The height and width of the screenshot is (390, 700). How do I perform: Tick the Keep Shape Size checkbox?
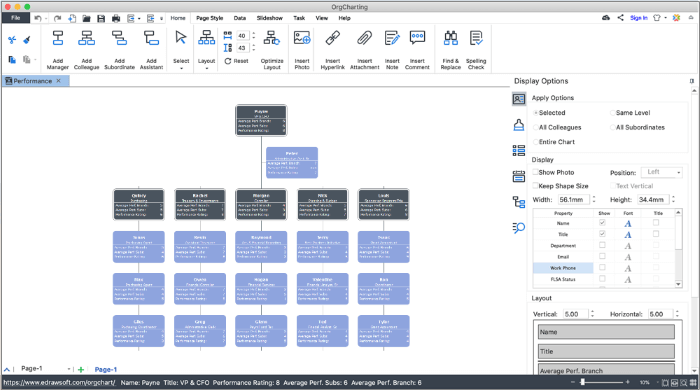(x=535, y=186)
